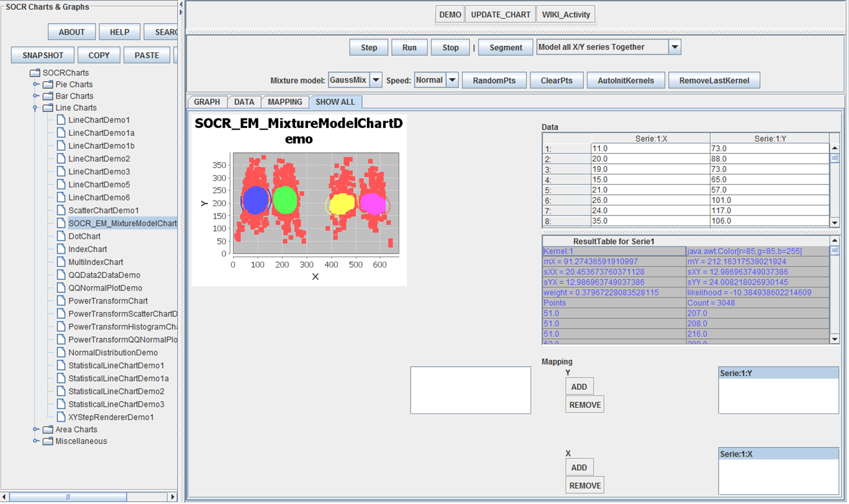Open the Mixture model GaussMix dropdown
This screenshot has height=504, width=849.
pyautogui.click(x=376, y=80)
